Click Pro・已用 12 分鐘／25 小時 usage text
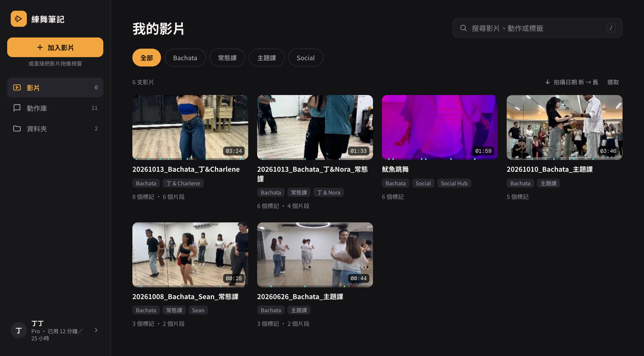Image resolution: width=644 pixels, height=356 pixels. click(57, 335)
